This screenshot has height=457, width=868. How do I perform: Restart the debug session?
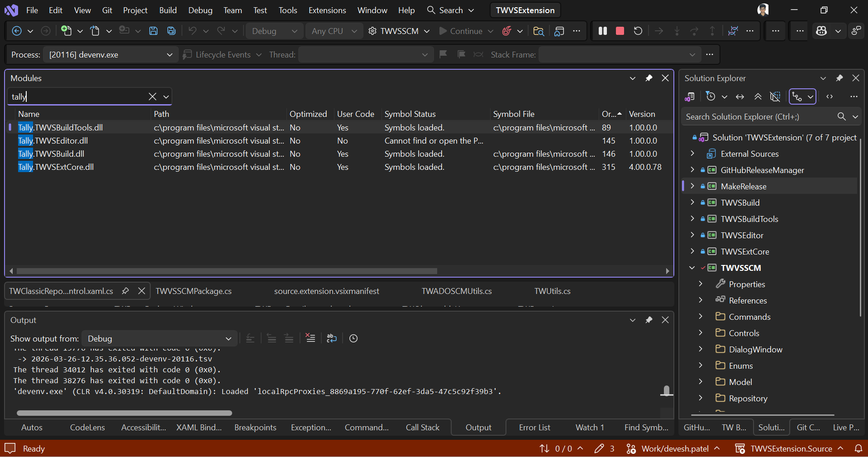[638, 31]
